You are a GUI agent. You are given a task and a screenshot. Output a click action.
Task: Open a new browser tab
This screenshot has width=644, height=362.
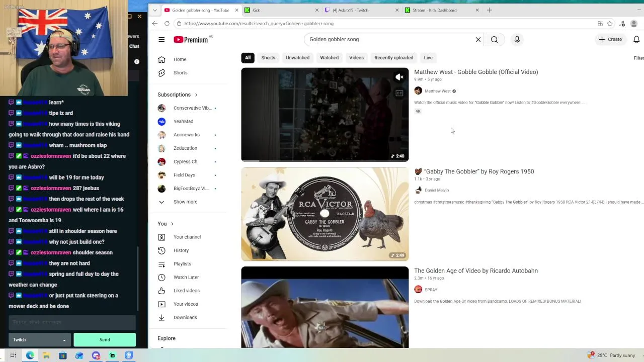point(489,10)
